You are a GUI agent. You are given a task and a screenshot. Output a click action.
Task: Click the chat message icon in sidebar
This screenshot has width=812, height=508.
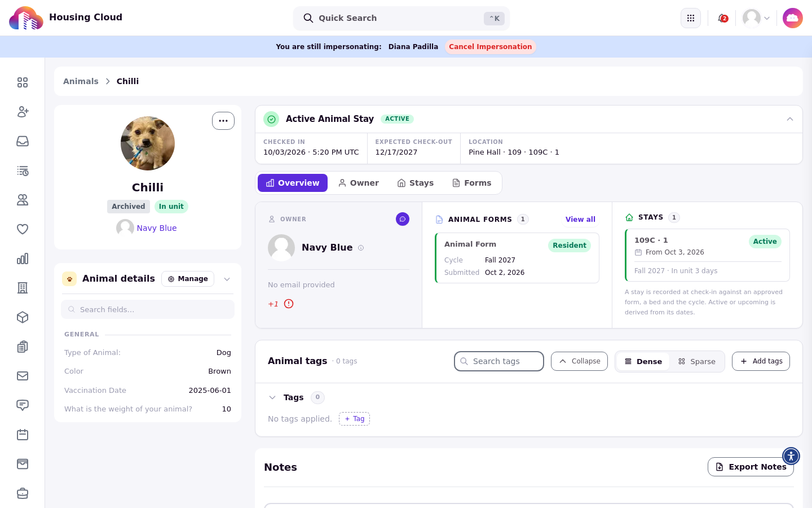(23, 405)
